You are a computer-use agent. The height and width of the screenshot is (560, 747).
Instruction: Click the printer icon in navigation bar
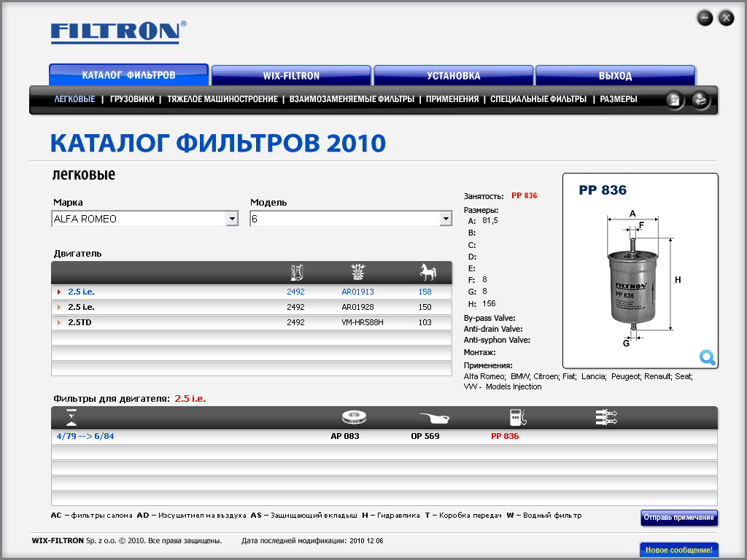[700, 100]
